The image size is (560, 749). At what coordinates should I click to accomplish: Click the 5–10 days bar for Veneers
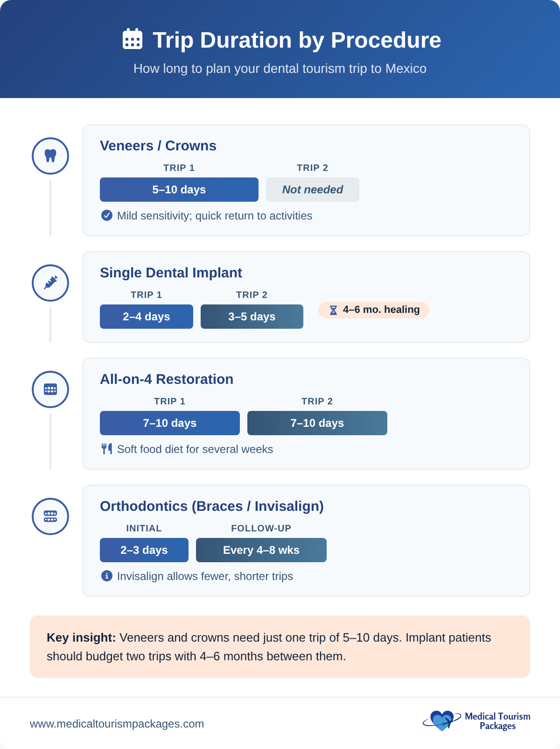click(179, 190)
